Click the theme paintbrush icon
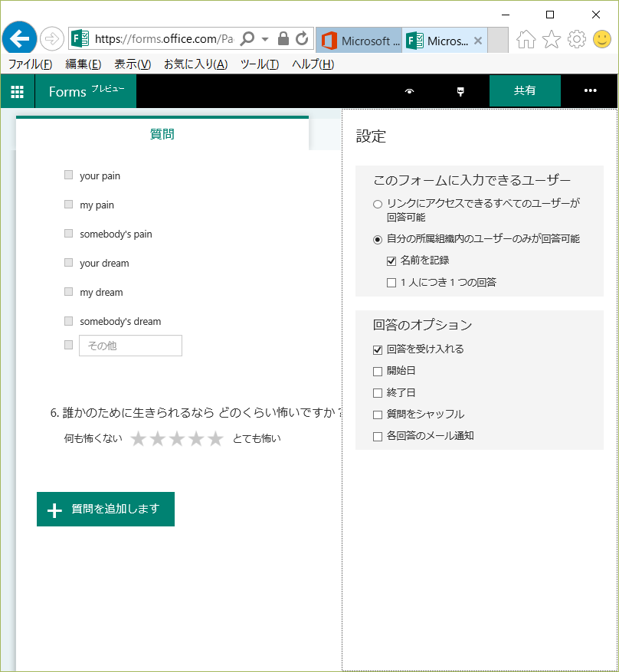The height and width of the screenshot is (672, 619). click(x=460, y=91)
